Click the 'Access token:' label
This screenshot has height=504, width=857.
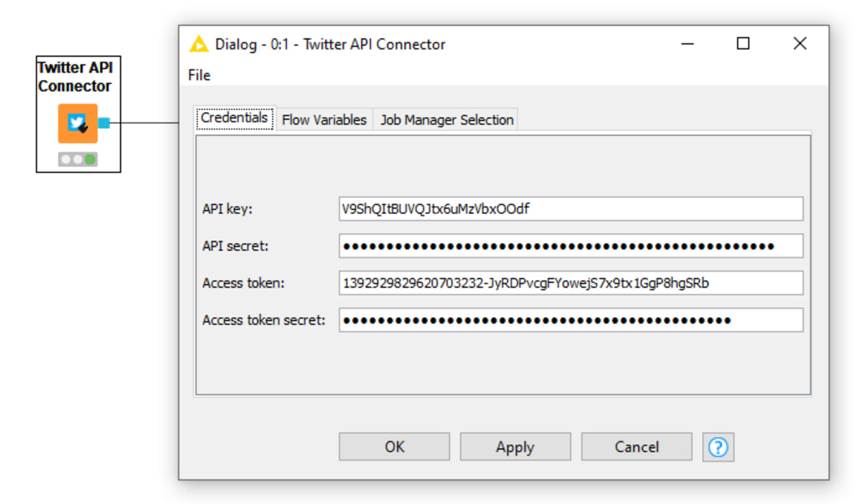click(x=243, y=283)
